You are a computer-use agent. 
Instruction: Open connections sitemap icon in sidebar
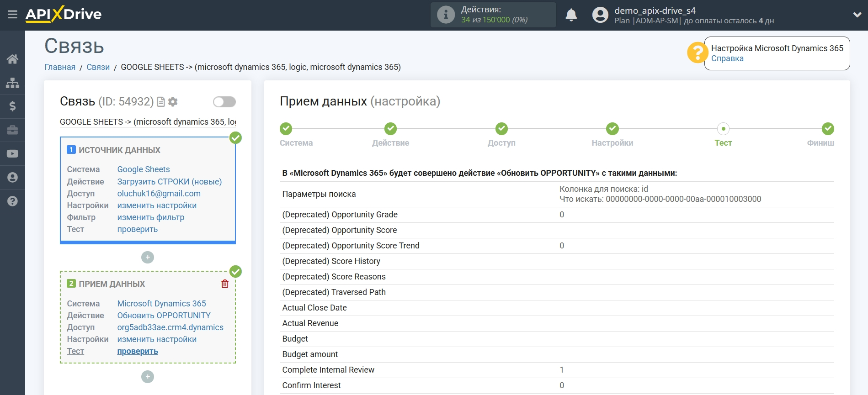pos(12,83)
